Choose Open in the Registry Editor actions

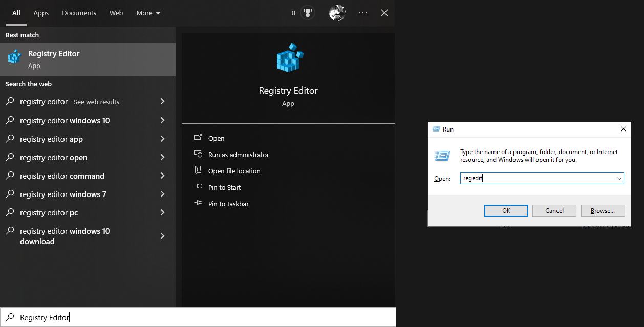coord(216,138)
